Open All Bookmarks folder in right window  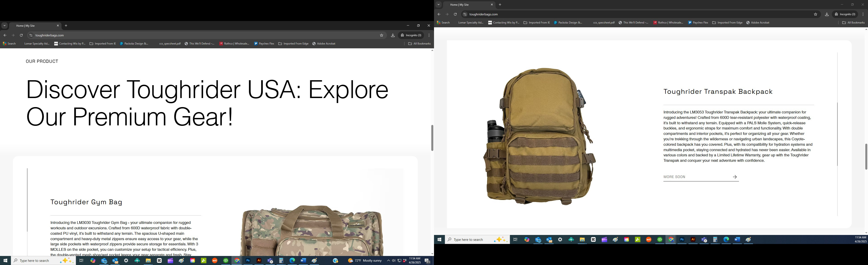[854, 23]
